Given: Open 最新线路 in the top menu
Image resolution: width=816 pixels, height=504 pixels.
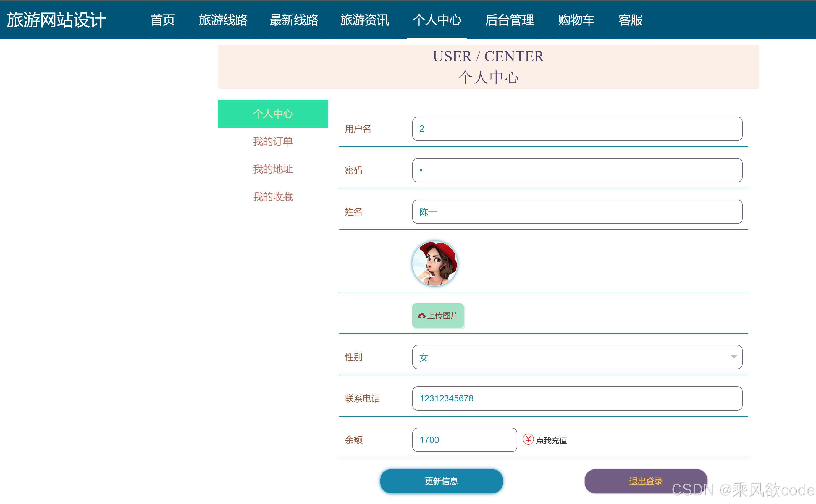Looking at the screenshot, I should click(x=294, y=20).
